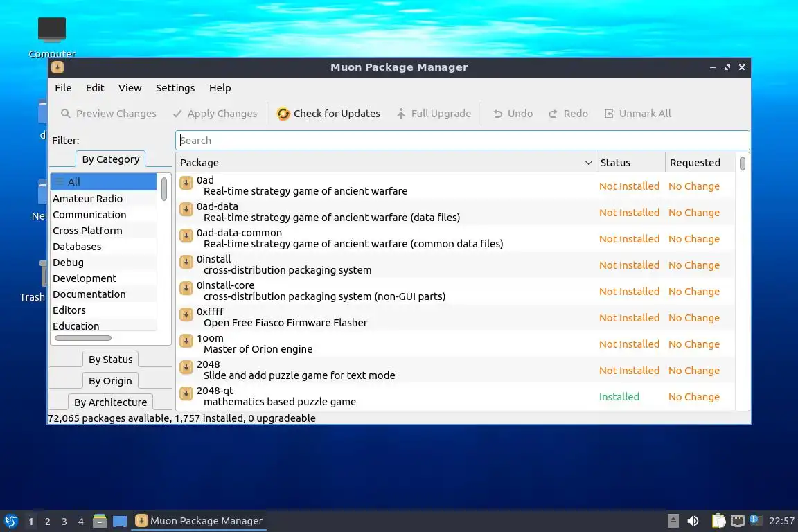
Task: Click the package icon beside 2048-qt
Action: (x=186, y=393)
